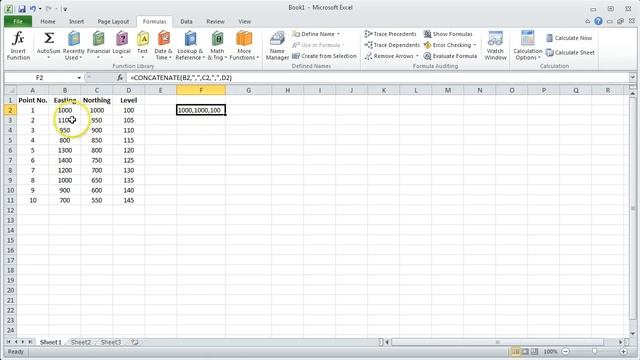Switch to Page Break Preview in status bar
The width and height of the screenshot is (640, 360).
coord(534,351)
